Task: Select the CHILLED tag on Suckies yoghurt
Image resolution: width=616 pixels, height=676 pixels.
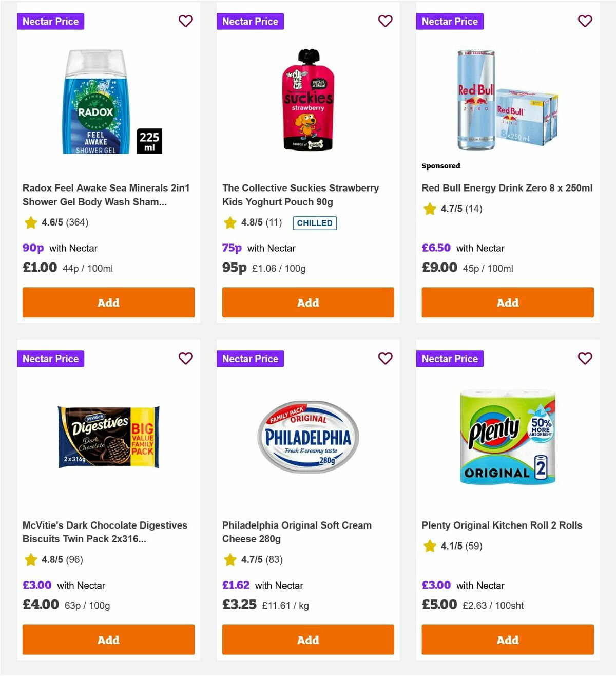Action: click(315, 223)
